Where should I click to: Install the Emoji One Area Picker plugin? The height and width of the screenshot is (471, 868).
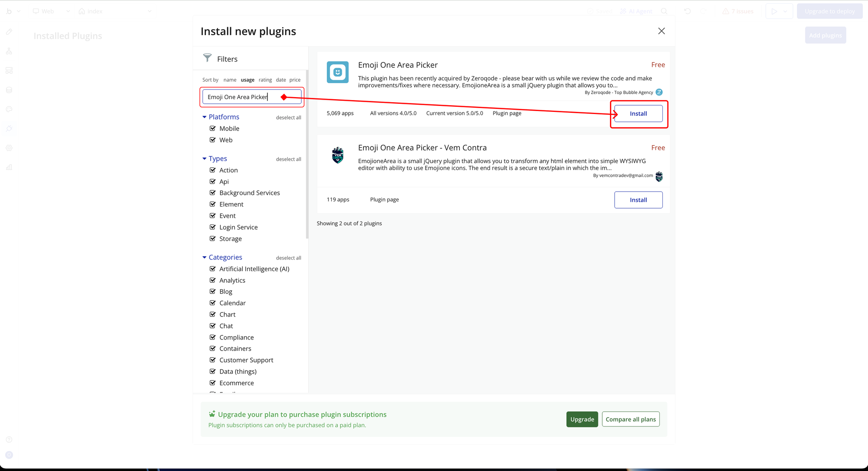point(638,114)
